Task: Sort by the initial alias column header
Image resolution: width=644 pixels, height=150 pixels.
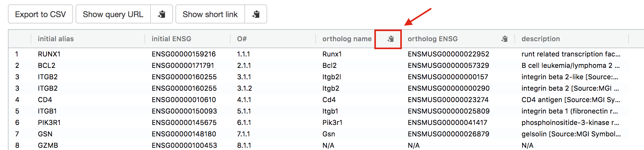Action: pyautogui.click(x=56, y=39)
